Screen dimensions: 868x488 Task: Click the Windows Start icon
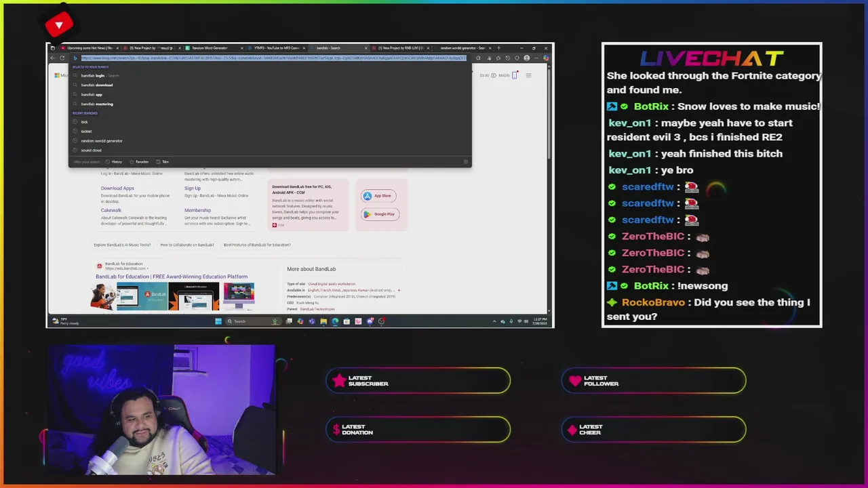tap(218, 321)
